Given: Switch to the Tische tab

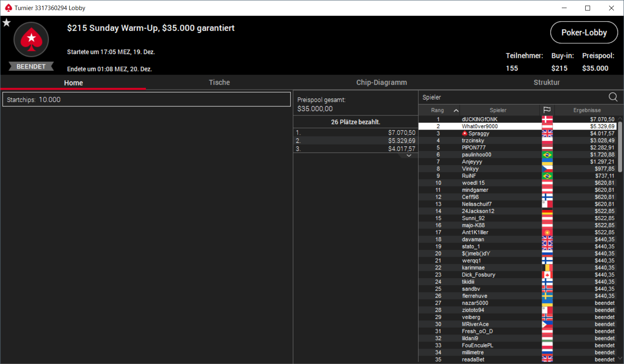Looking at the screenshot, I should pyautogui.click(x=219, y=82).
